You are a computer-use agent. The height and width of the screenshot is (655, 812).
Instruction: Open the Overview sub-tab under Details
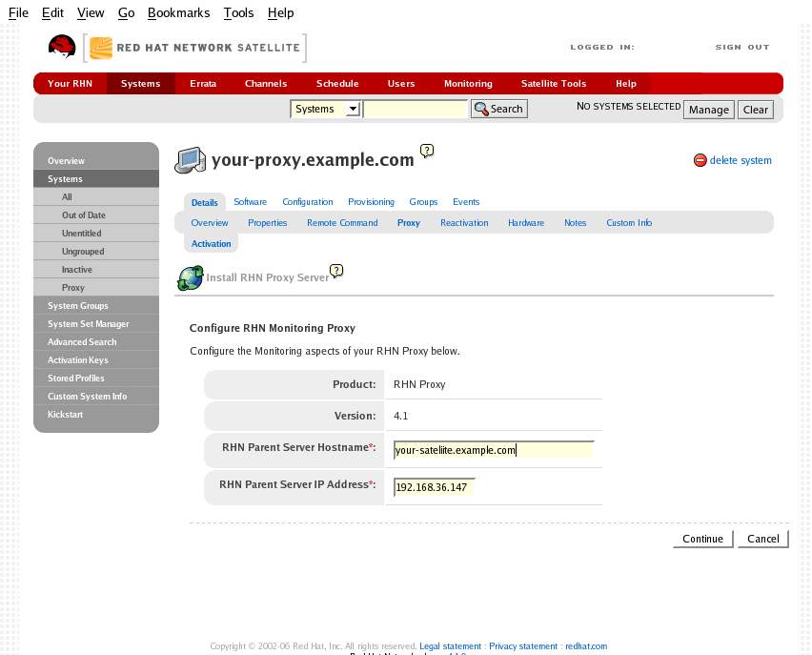[x=210, y=223]
